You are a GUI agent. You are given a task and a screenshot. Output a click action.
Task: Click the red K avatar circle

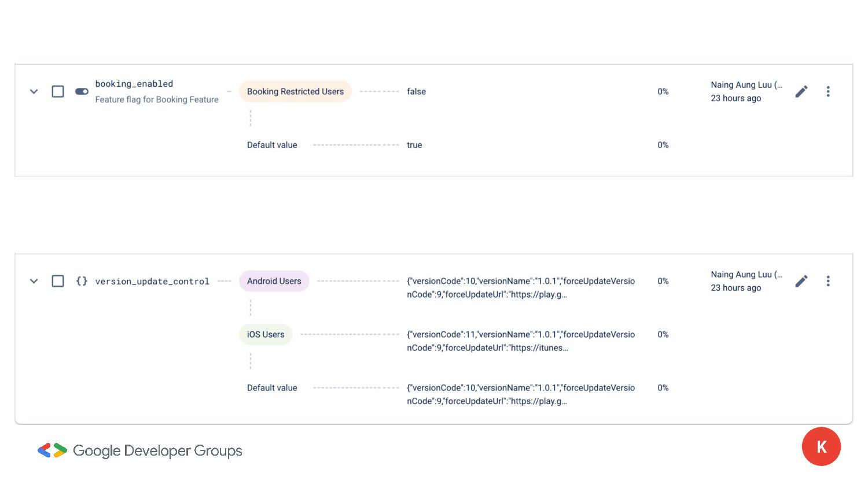tap(821, 446)
